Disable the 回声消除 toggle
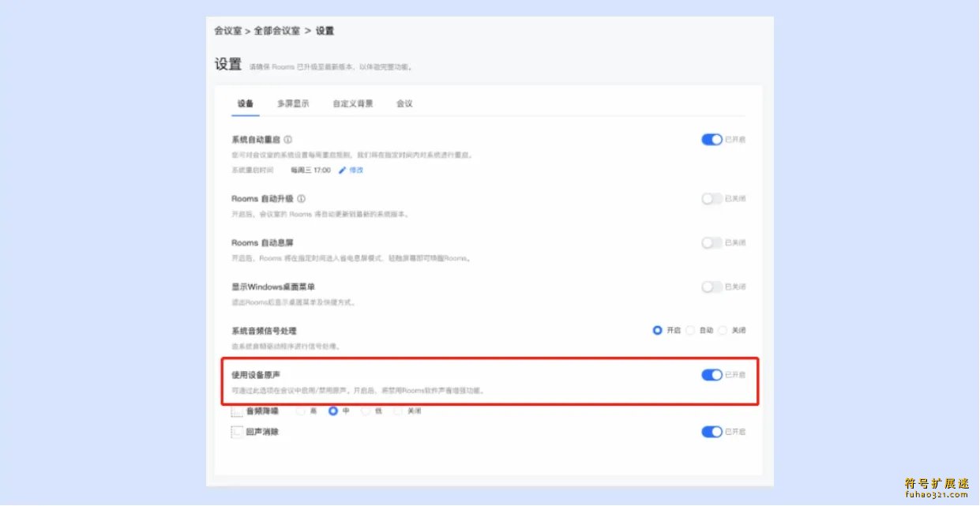Screen dimensions: 980x506 (712, 432)
